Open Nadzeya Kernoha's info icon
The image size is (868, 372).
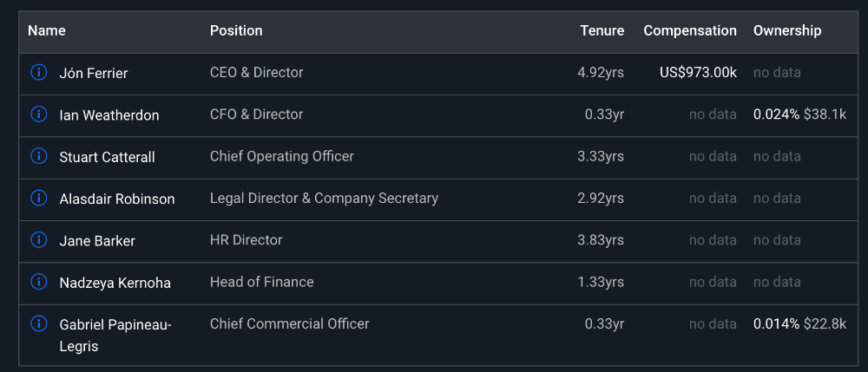(x=38, y=282)
